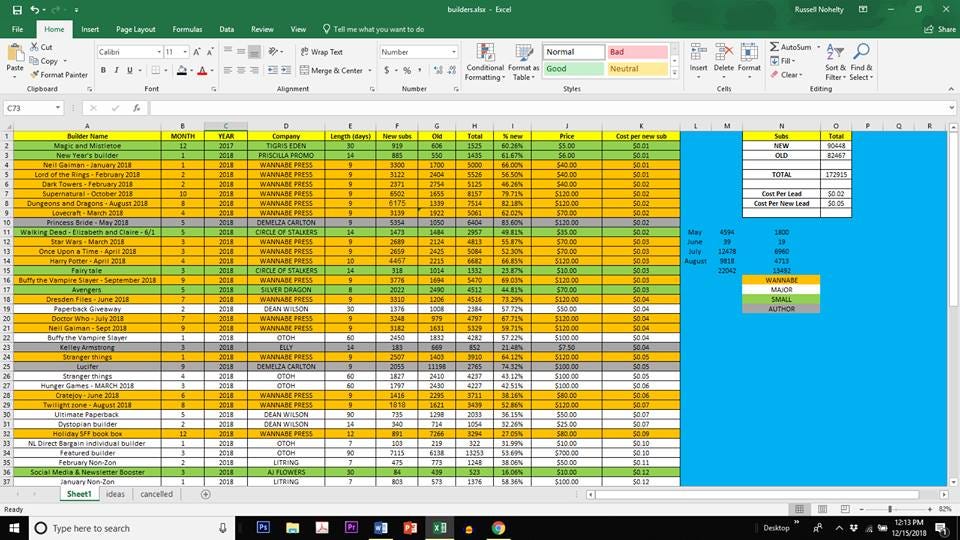Undo the last action
This screenshot has height=540, width=960.
(35, 10)
